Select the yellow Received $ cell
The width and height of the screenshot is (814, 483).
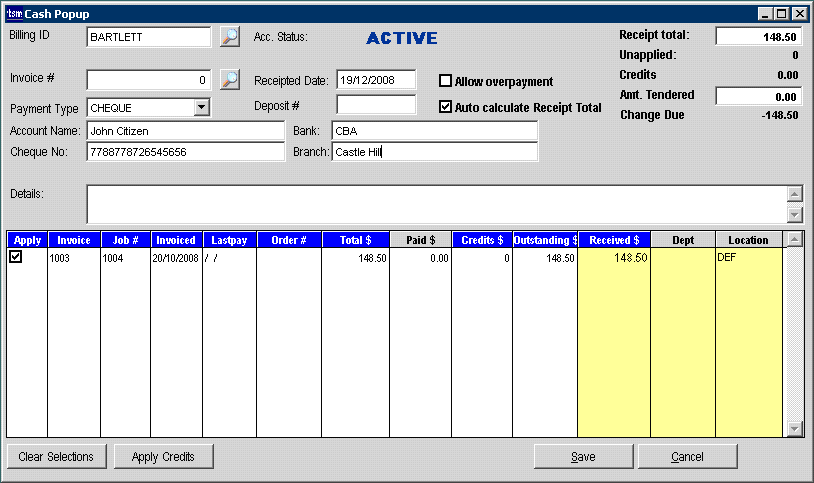(x=613, y=258)
